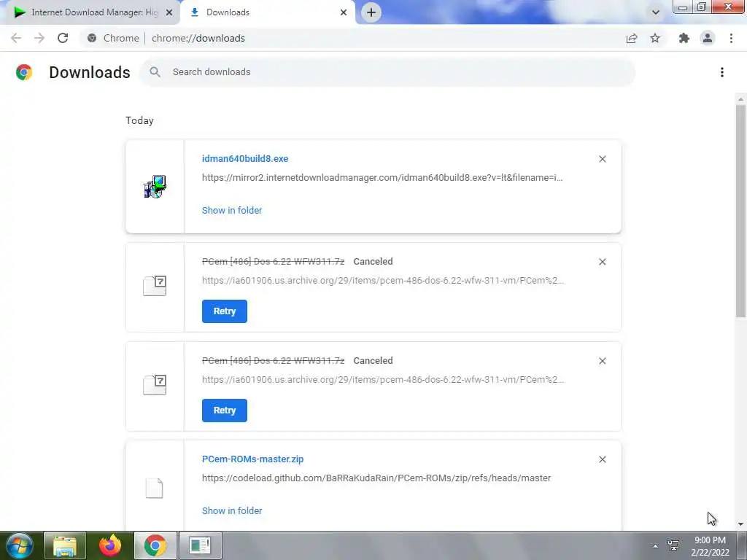Viewport: 747px width, 560px height.
Task: Reload the downloads page
Action: tap(63, 38)
